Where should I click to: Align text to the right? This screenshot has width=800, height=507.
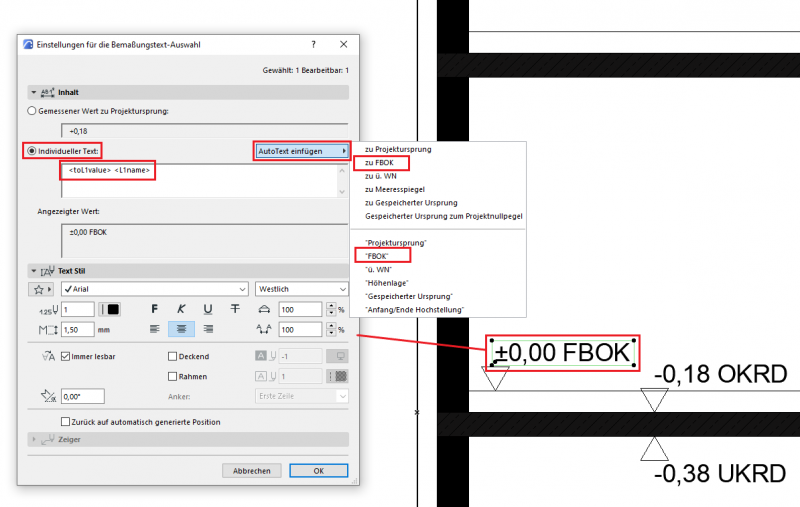pyautogui.click(x=208, y=329)
